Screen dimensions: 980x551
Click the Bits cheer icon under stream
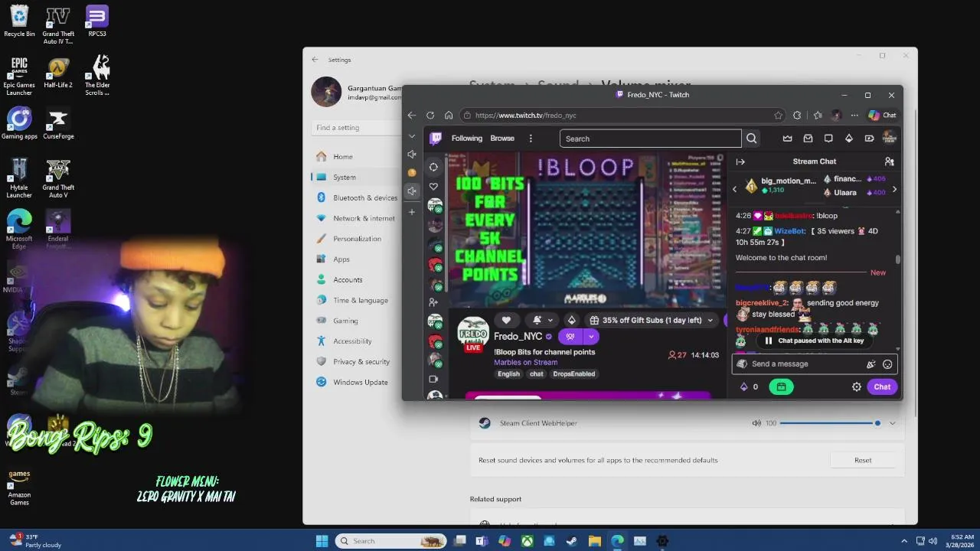tap(571, 320)
